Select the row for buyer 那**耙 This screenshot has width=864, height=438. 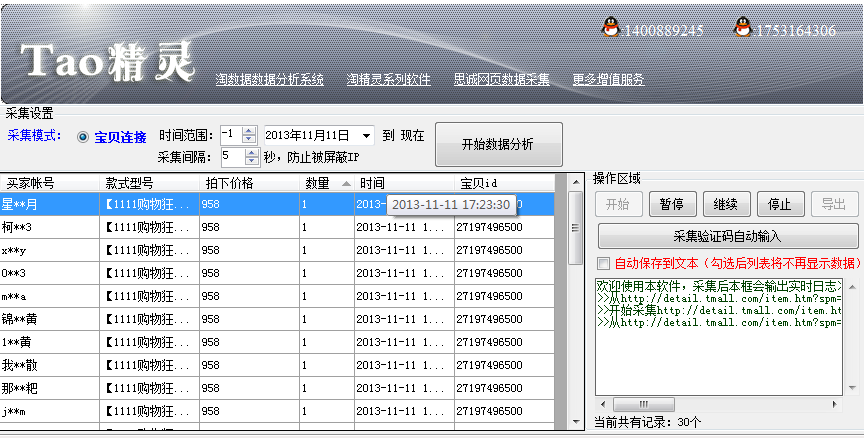click(278, 388)
